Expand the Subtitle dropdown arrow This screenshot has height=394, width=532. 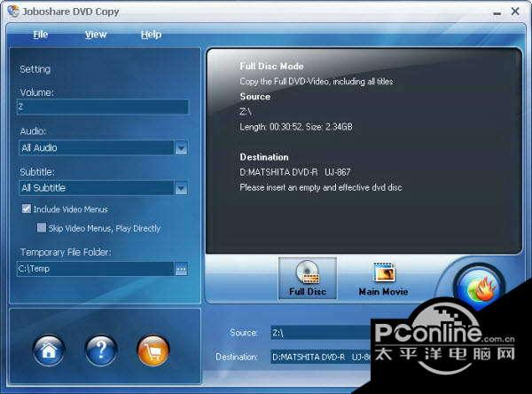click(x=181, y=188)
